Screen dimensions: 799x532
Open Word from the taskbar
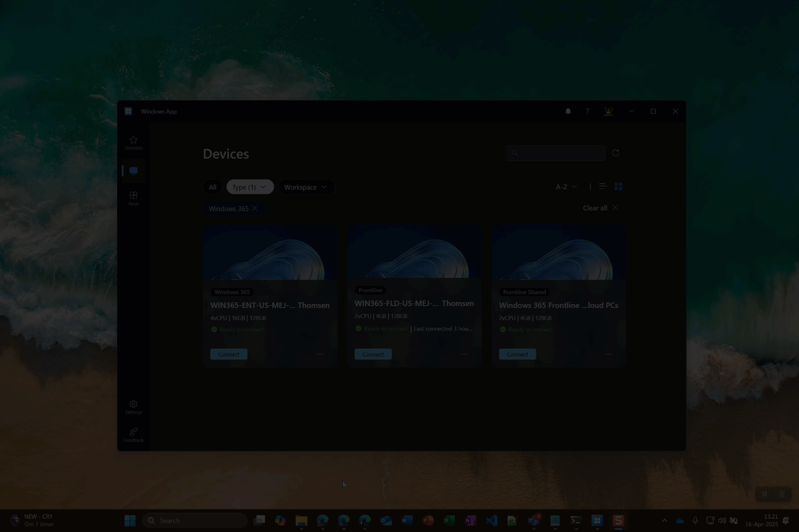coord(407,521)
